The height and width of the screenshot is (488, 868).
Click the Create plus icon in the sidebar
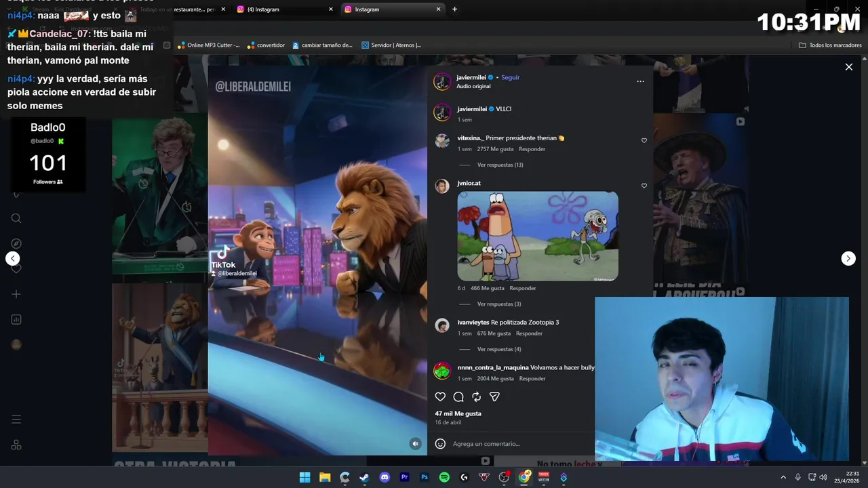16,294
